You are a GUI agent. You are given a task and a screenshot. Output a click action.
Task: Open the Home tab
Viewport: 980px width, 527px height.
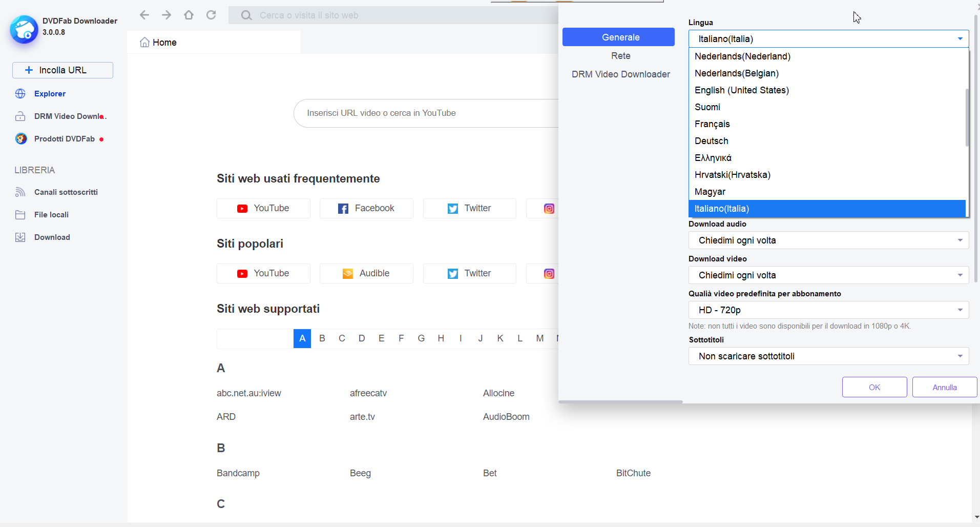(214, 43)
